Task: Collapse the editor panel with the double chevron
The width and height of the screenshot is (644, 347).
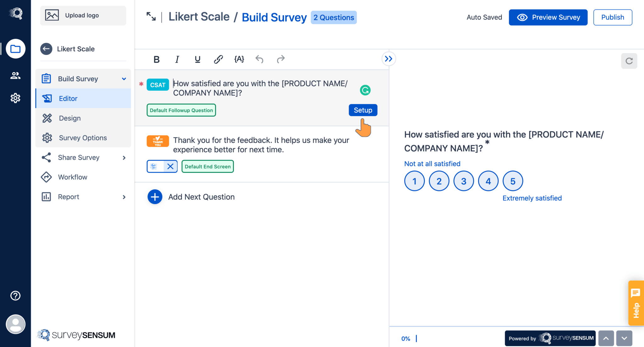Action: (x=389, y=59)
